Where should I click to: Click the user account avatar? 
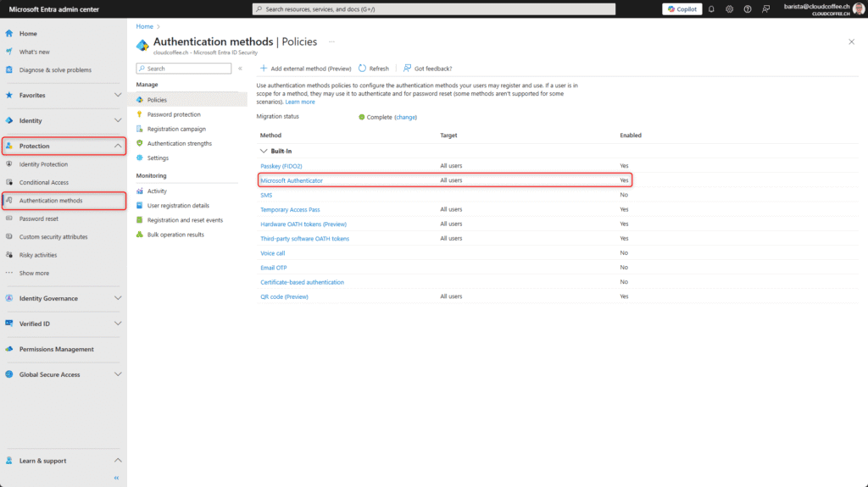coord(859,8)
